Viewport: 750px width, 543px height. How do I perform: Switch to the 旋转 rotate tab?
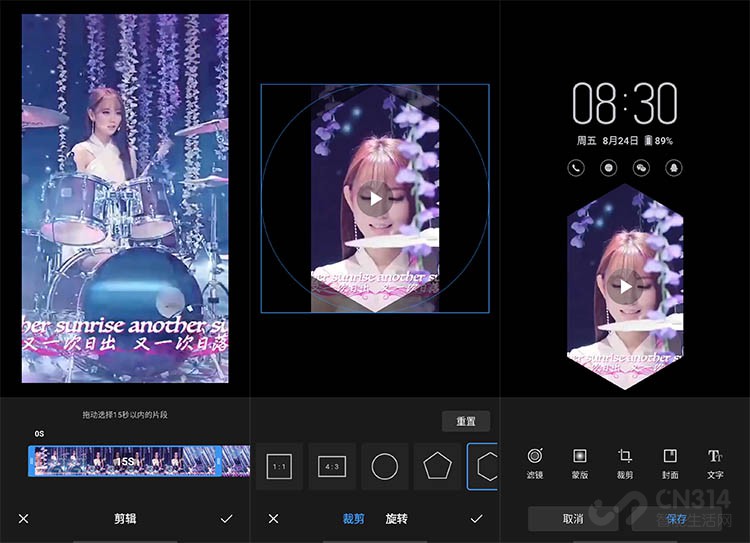tap(397, 519)
